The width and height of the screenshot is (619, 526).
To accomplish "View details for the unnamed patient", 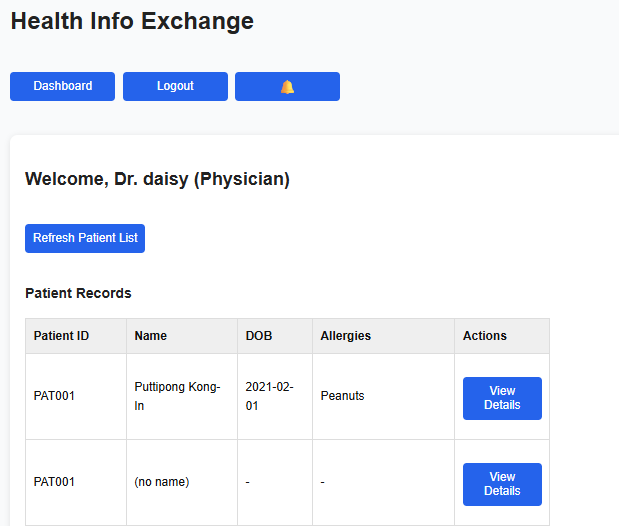I will pyautogui.click(x=502, y=484).
